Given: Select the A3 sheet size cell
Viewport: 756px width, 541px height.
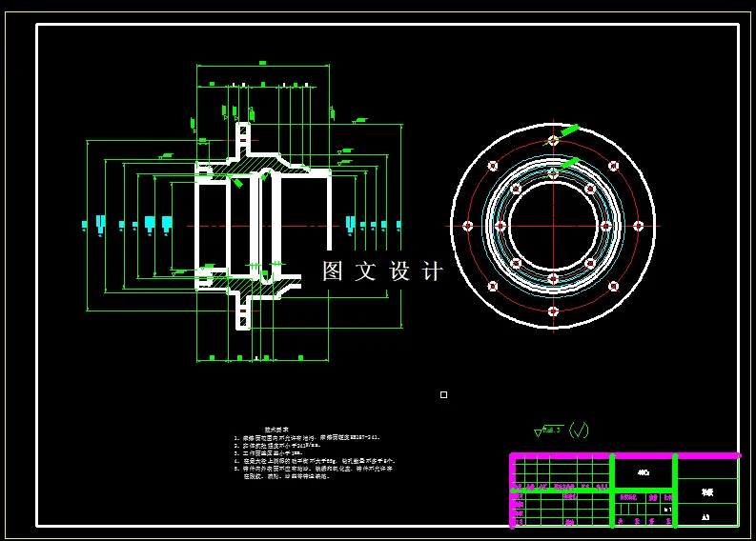Looking at the screenshot, I should pyautogui.click(x=705, y=517).
